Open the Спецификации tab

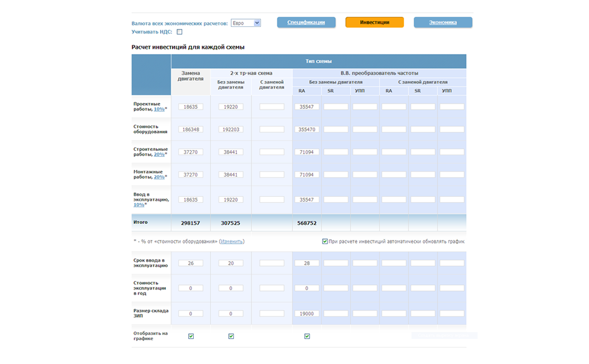point(306,22)
